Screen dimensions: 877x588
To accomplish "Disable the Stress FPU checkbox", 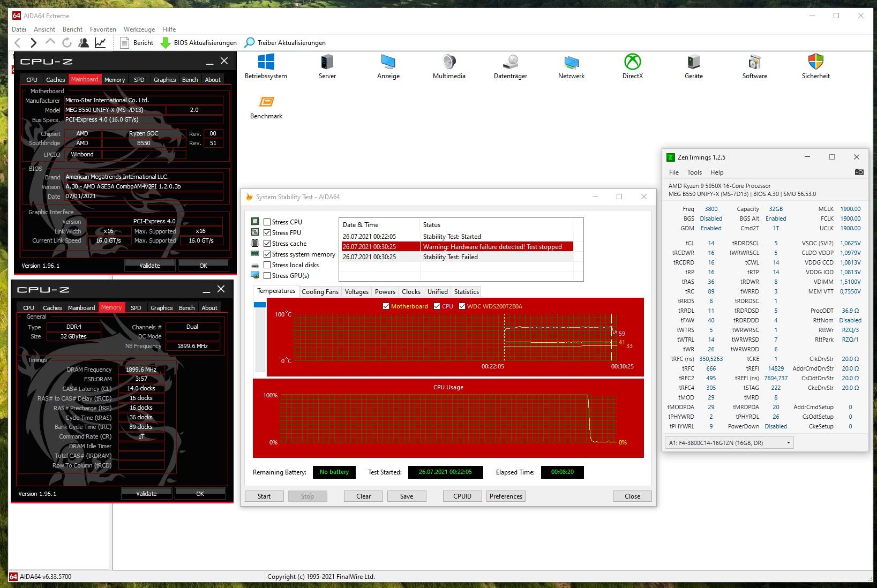I will [267, 233].
